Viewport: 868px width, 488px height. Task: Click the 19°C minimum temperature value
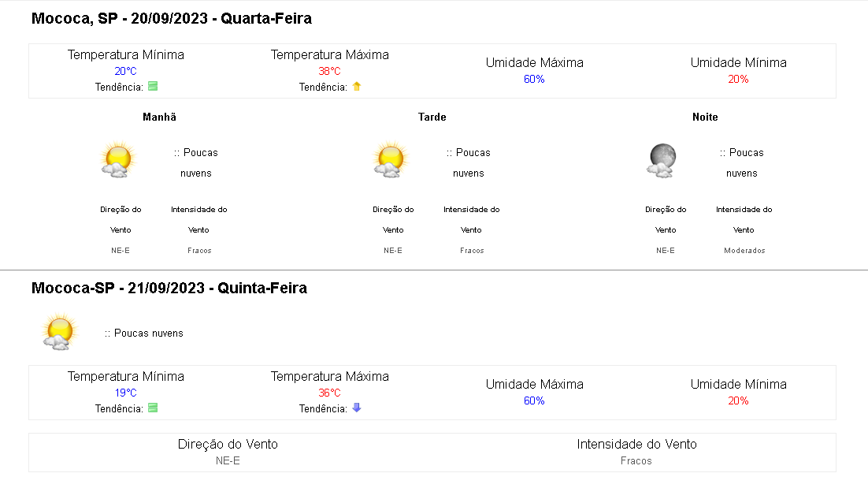point(126,393)
